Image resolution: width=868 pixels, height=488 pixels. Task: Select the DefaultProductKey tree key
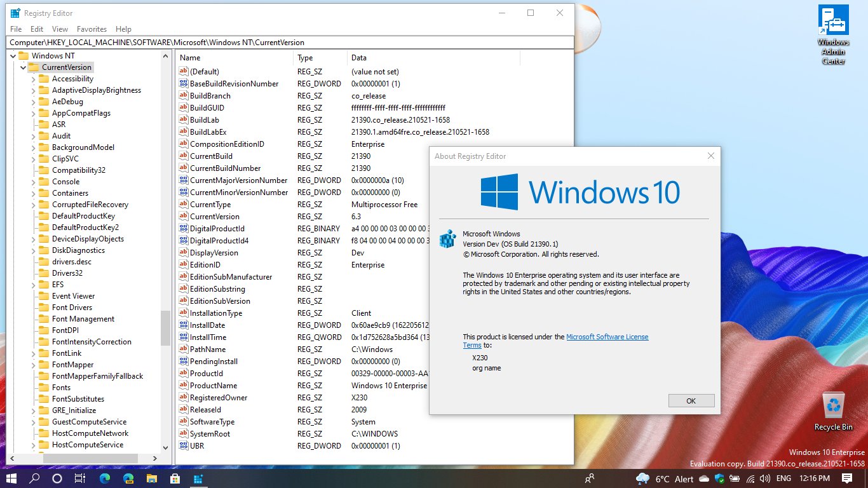point(83,216)
